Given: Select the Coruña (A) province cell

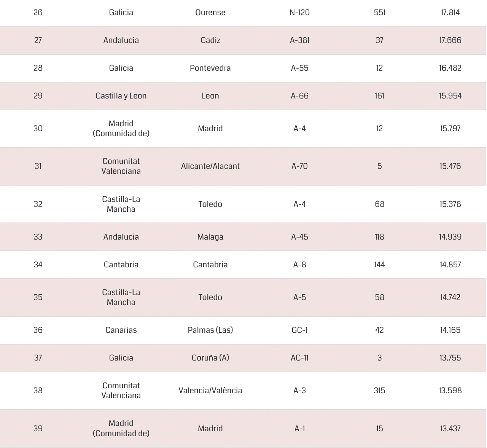Looking at the screenshot, I should pos(210,358).
